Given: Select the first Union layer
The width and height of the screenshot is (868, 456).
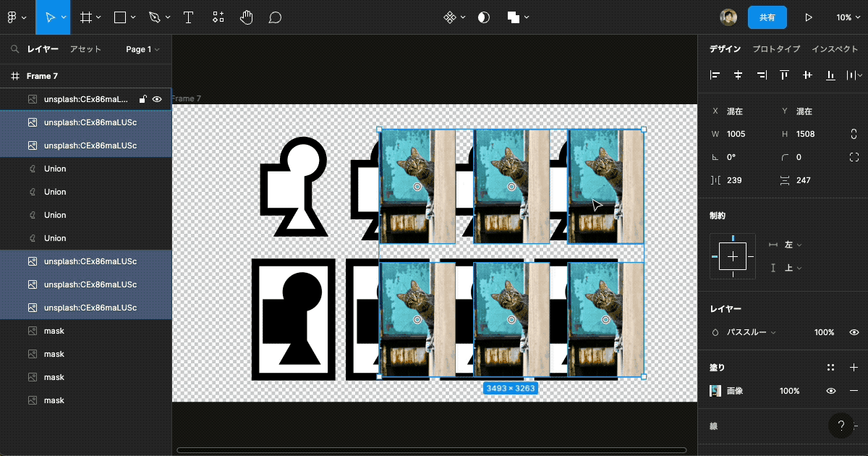Looking at the screenshot, I should click(85, 169).
